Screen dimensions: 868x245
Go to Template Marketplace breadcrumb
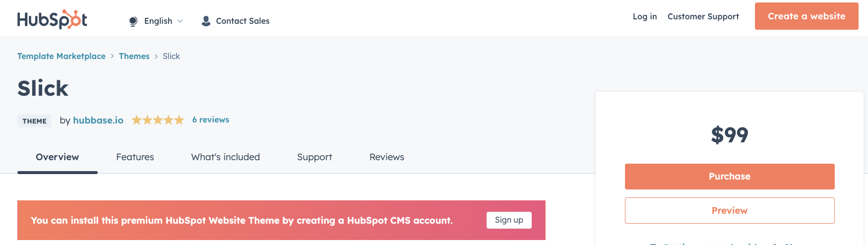[x=62, y=56]
